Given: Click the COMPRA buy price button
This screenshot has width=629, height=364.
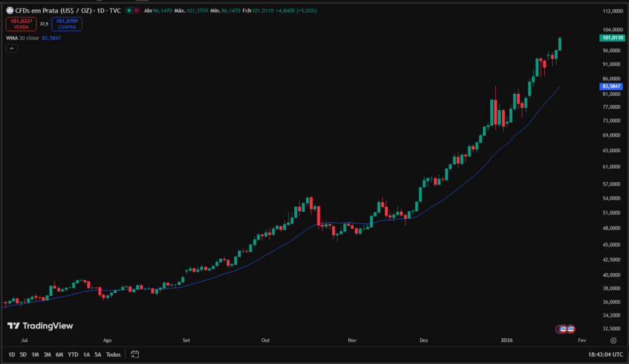Looking at the screenshot, I should [67, 25].
